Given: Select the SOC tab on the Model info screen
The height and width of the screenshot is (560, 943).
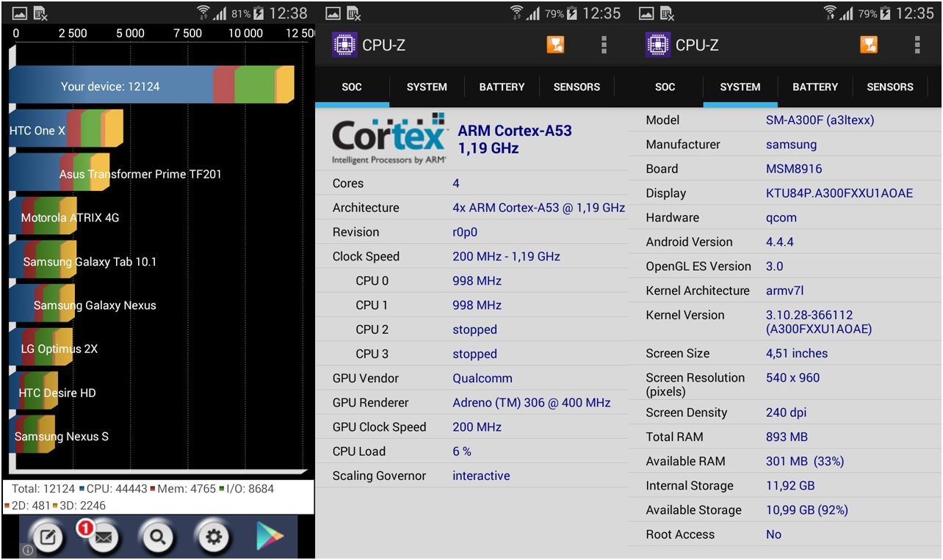Looking at the screenshot, I should tap(665, 87).
